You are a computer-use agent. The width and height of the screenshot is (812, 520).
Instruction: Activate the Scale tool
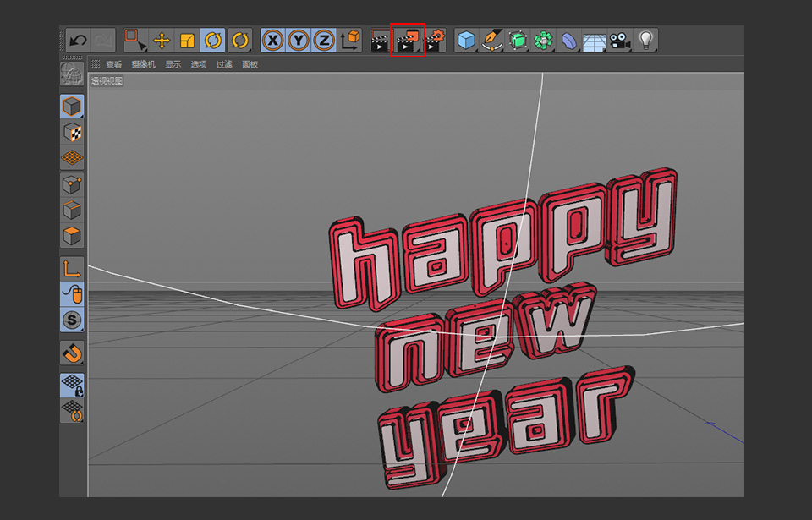(x=187, y=41)
